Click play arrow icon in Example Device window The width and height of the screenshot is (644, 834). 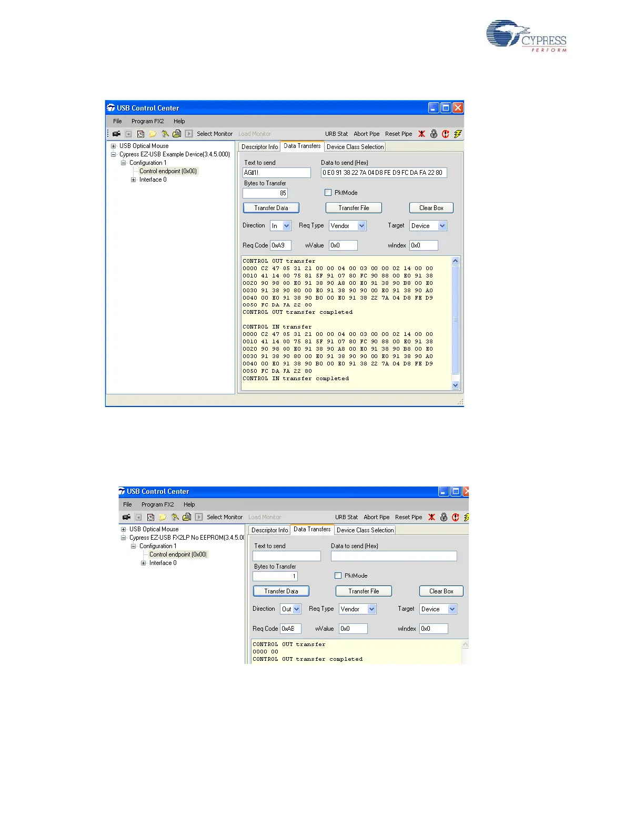point(189,134)
